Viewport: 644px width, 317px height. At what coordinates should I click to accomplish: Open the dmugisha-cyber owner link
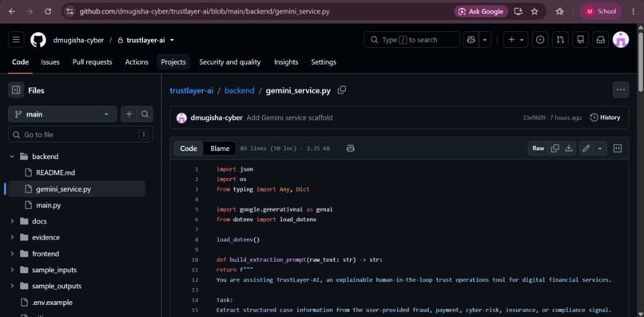tap(78, 40)
